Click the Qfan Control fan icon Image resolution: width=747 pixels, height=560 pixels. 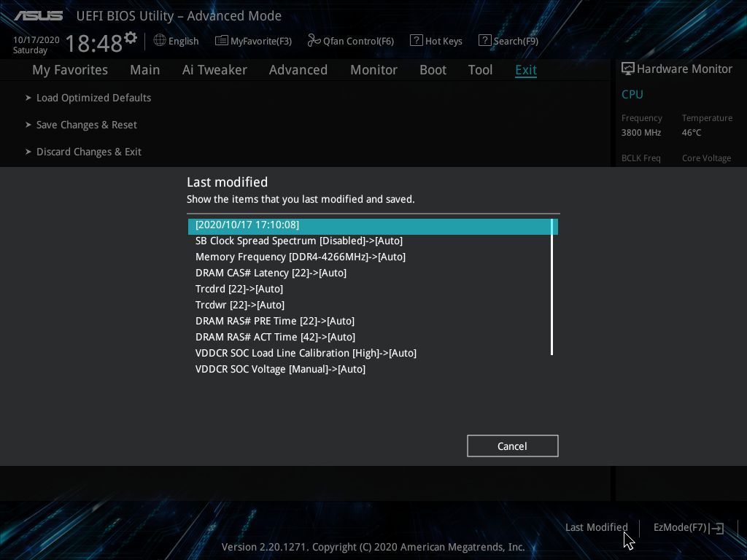pyautogui.click(x=314, y=41)
